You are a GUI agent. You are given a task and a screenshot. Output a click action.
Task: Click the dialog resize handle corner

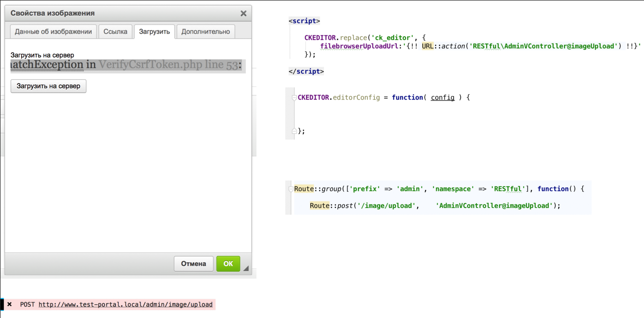(x=246, y=268)
